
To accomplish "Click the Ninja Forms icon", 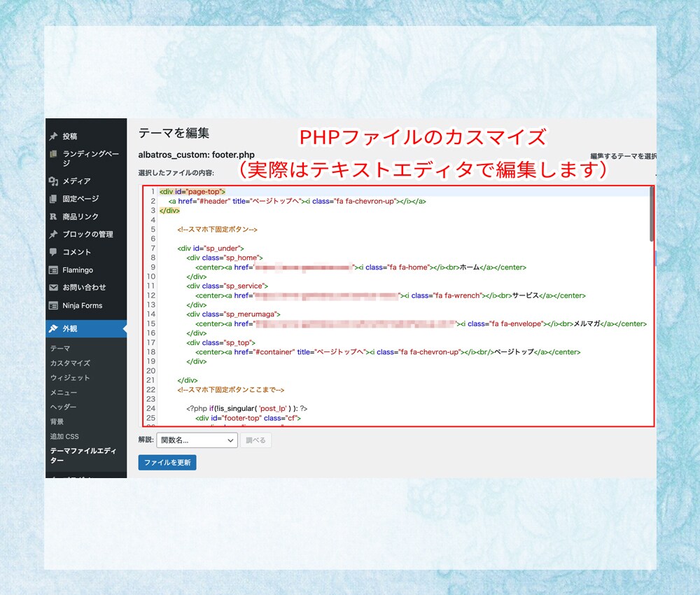I will tap(54, 306).
